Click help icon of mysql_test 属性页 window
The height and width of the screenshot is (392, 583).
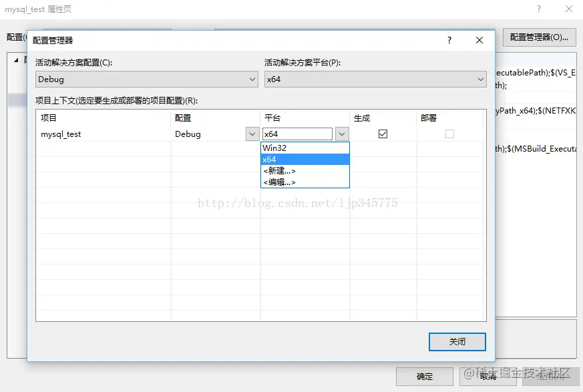coord(539,9)
